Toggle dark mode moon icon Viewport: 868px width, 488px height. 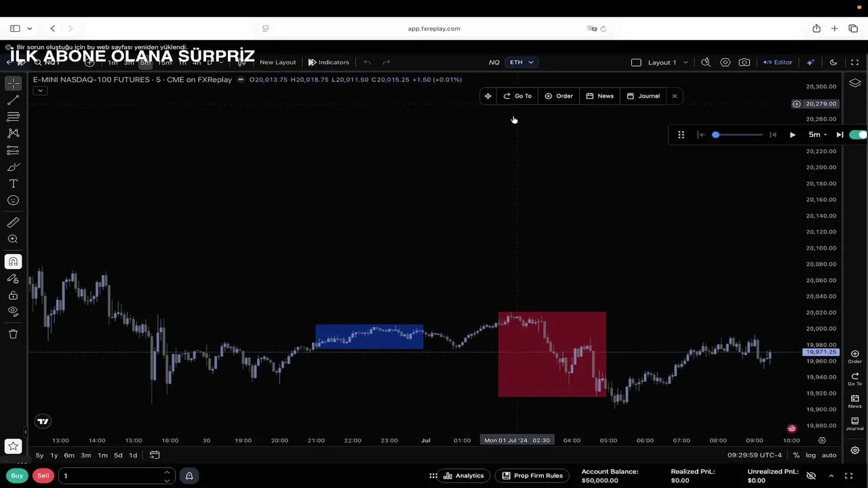tap(833, 62)
